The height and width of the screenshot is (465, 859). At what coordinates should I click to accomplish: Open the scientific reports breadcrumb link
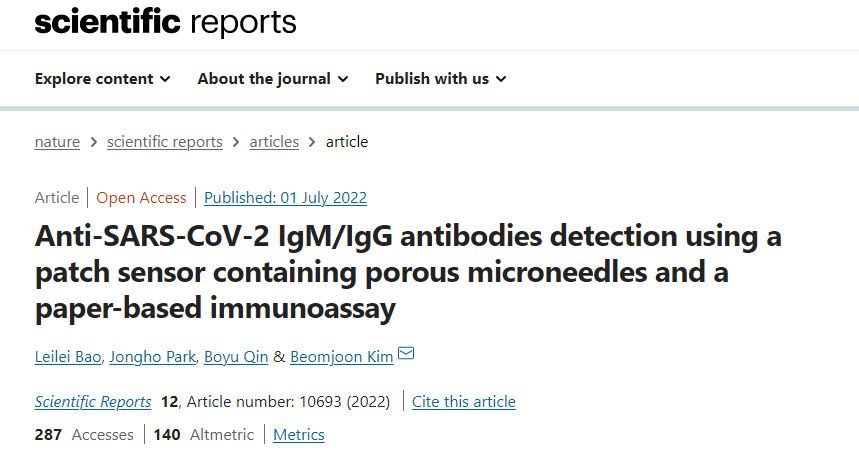165,142
